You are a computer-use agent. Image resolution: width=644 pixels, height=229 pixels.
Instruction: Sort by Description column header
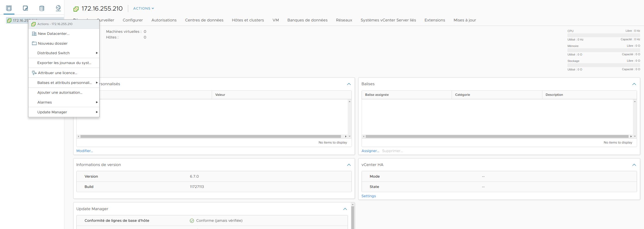click(589, 95)
